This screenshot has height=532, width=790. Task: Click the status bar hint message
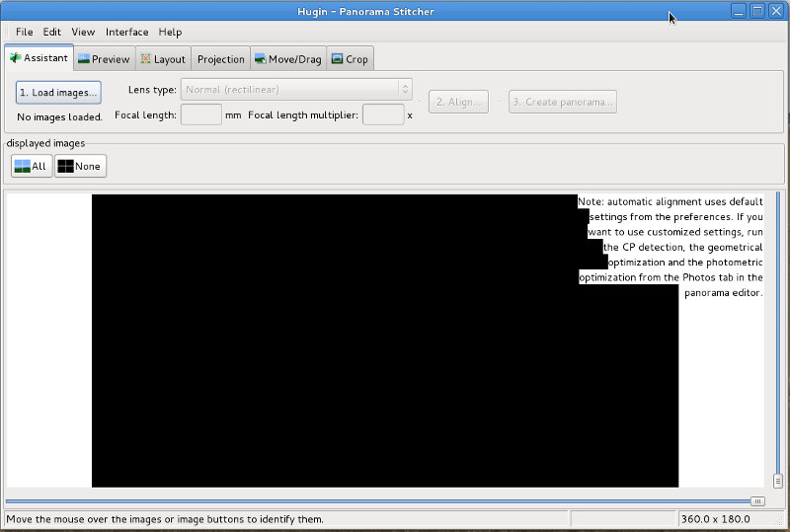tap(165, 519)
